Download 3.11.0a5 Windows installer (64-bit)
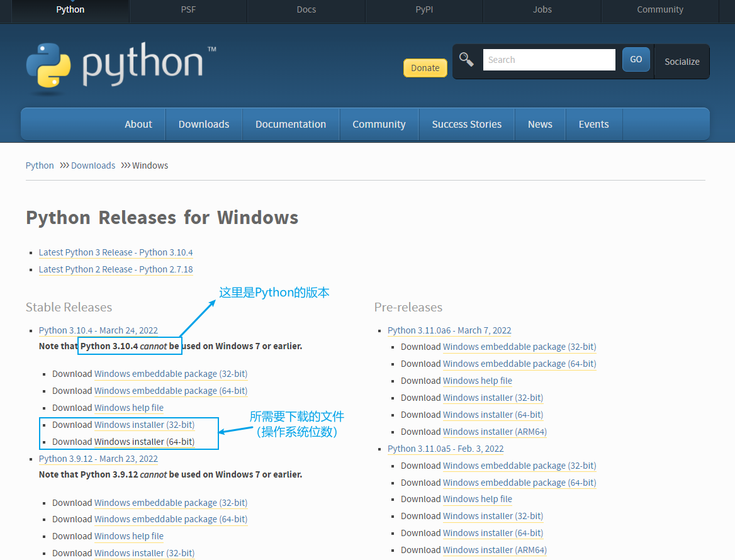The image size is (735, 560). (493, 534)
